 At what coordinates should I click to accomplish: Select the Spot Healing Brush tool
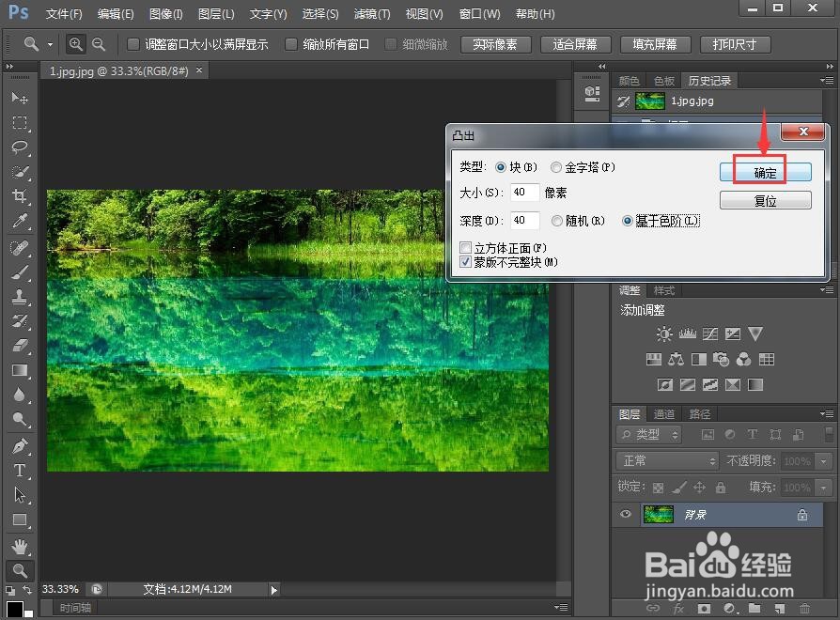pyautogui.click(x=20, y=248)
